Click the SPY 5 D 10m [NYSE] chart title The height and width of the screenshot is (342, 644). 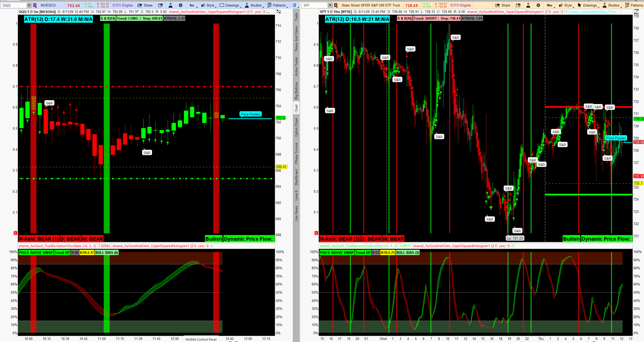[x=336, y=12]
